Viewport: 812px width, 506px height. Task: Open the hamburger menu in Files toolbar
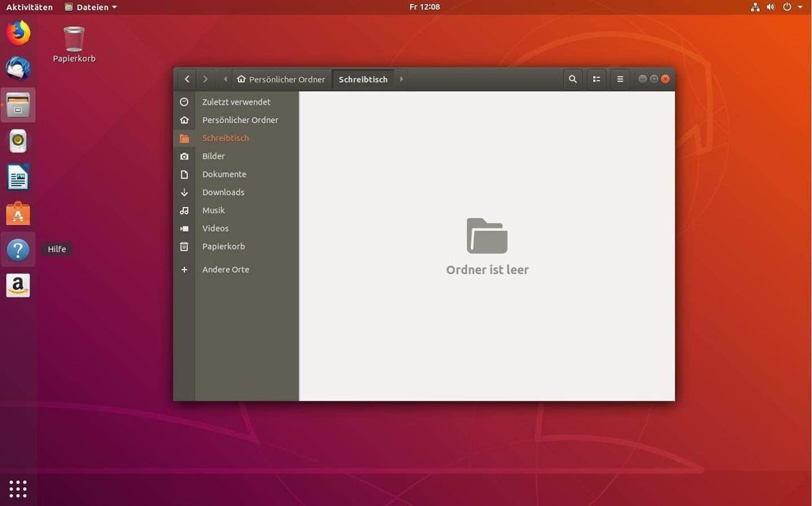(x=620, y=79)
